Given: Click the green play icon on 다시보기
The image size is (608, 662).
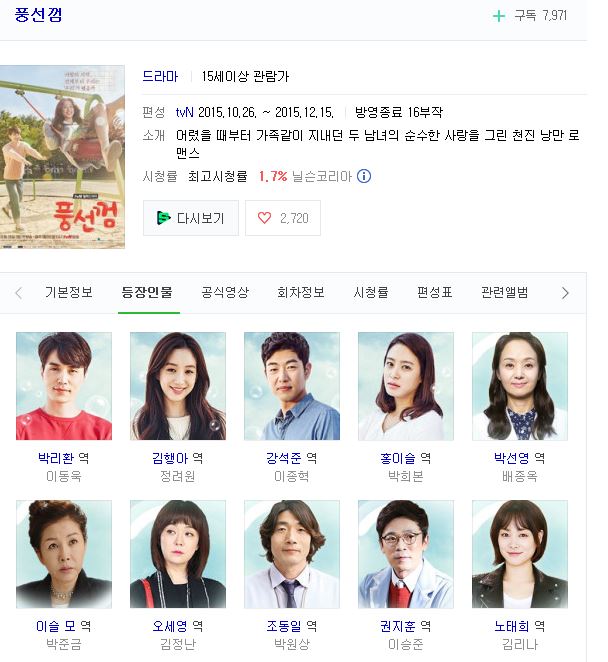Looking at the screenshot, I should coord(163,218).
